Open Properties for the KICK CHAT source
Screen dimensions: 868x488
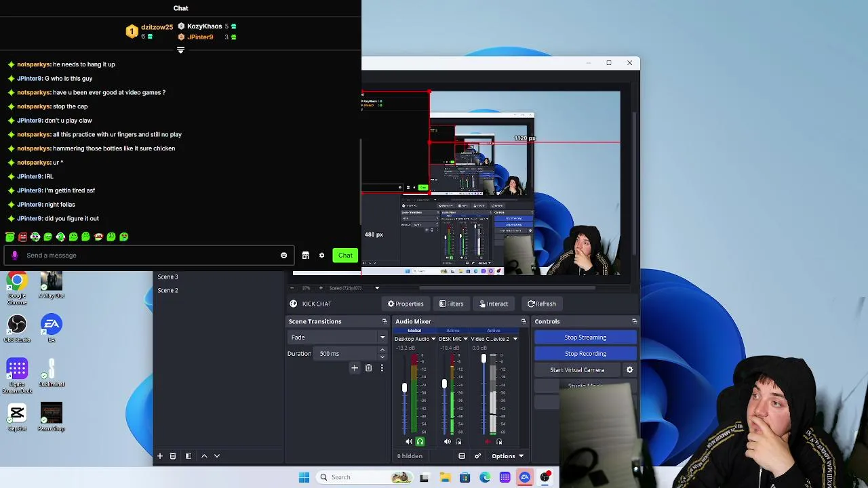(406, 304)
